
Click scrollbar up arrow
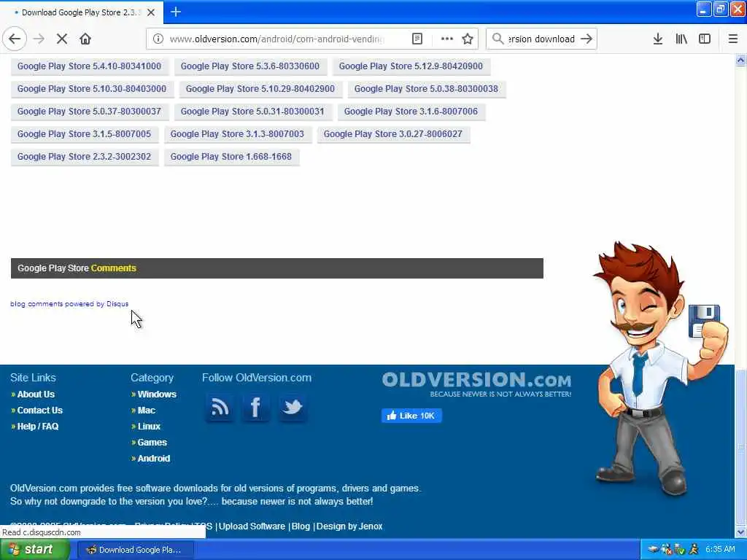(x=740, y=60)
